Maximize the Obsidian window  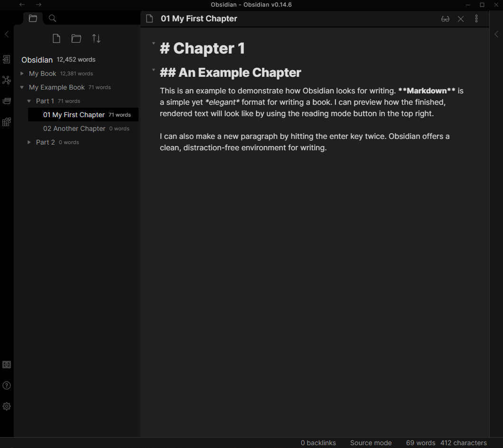click(482, 4)
